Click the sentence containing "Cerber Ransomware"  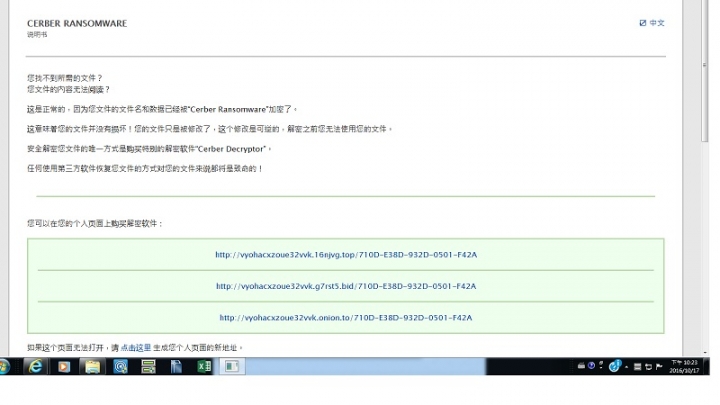point(162,109)
